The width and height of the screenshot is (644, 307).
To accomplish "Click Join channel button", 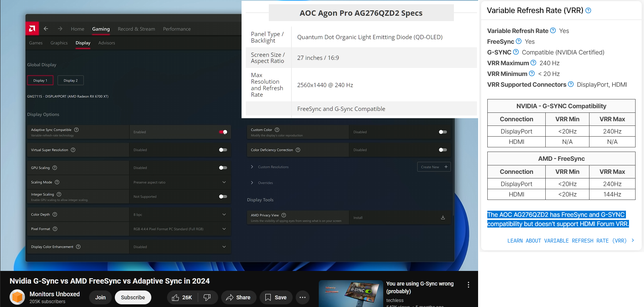I will point(100,297).
